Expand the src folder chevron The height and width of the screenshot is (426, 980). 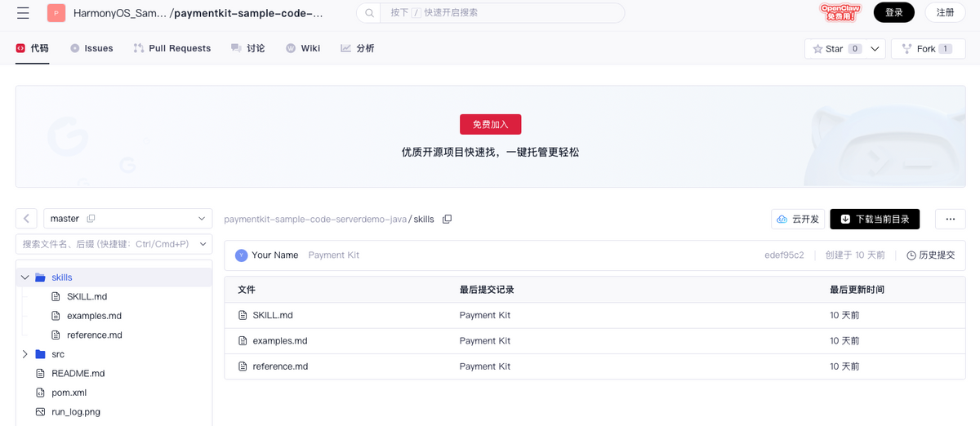point(25,354)
